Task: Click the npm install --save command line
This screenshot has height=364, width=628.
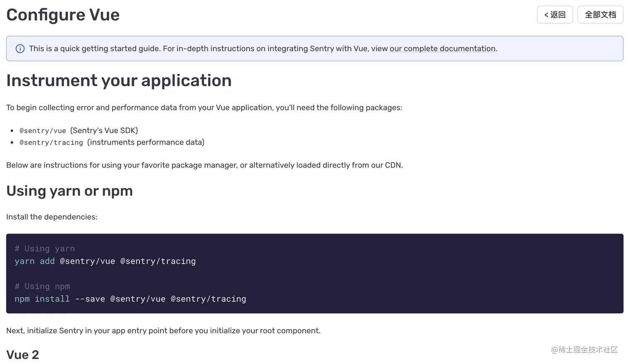Action: tap(130, 299)
